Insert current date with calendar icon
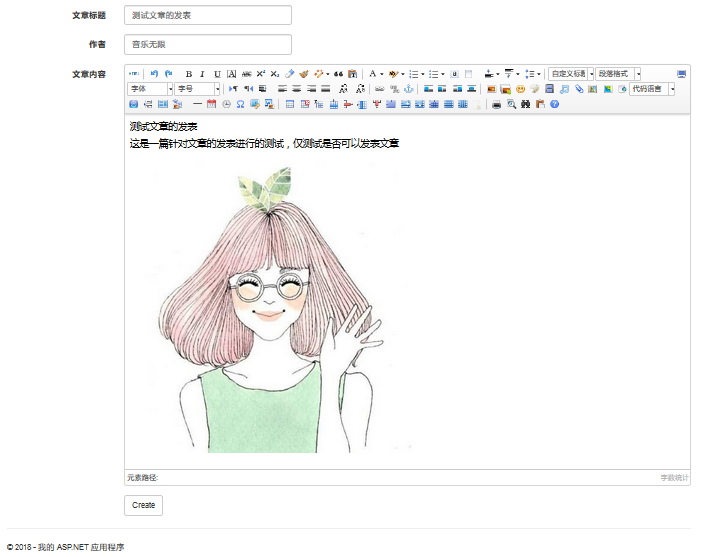This screenshot has height=557, width=722. [x=211, y=104]
